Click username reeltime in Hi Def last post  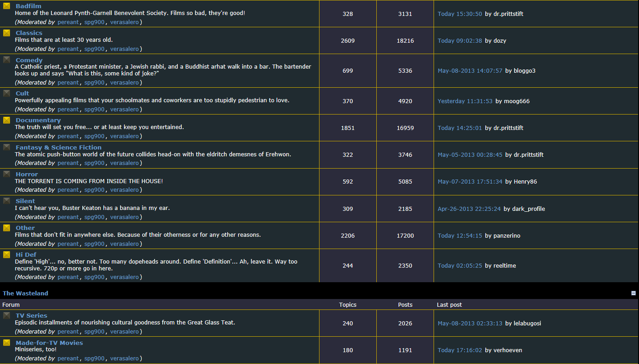click(x=505, y=265)
